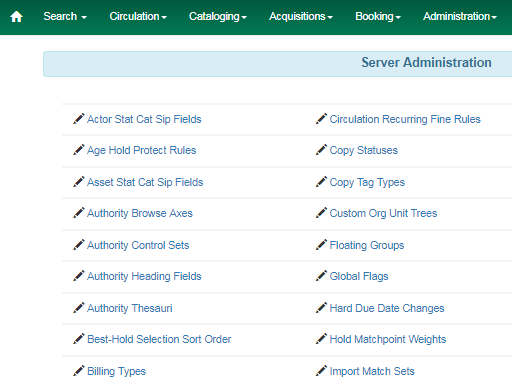Open the Administration dropdown menu
Viewport: 512px width, 382px height.
(460, 16)
